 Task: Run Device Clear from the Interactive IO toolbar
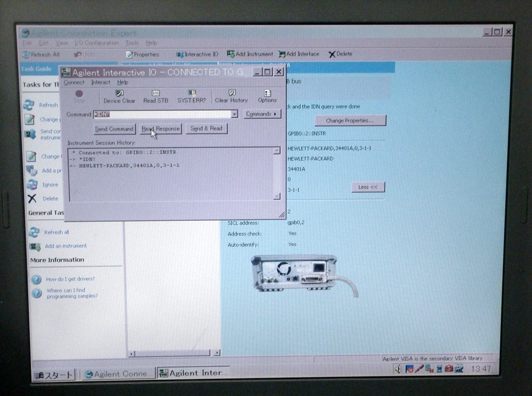(119, 97)
